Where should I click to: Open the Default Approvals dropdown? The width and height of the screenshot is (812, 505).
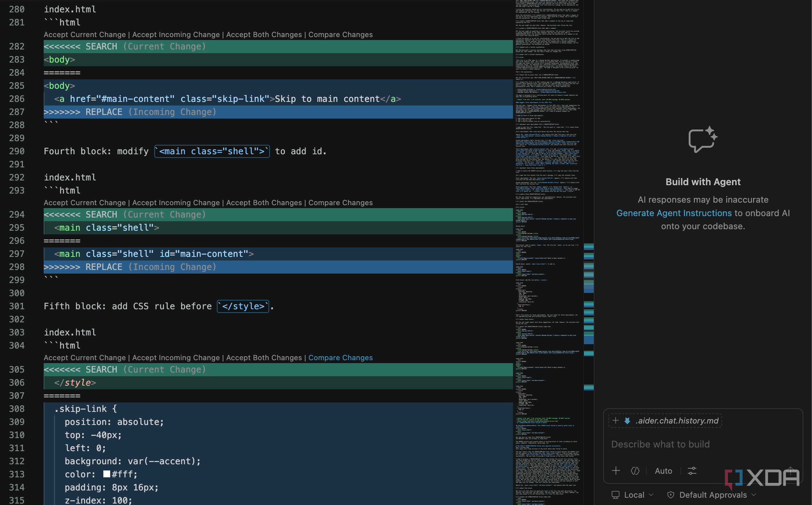711,495
